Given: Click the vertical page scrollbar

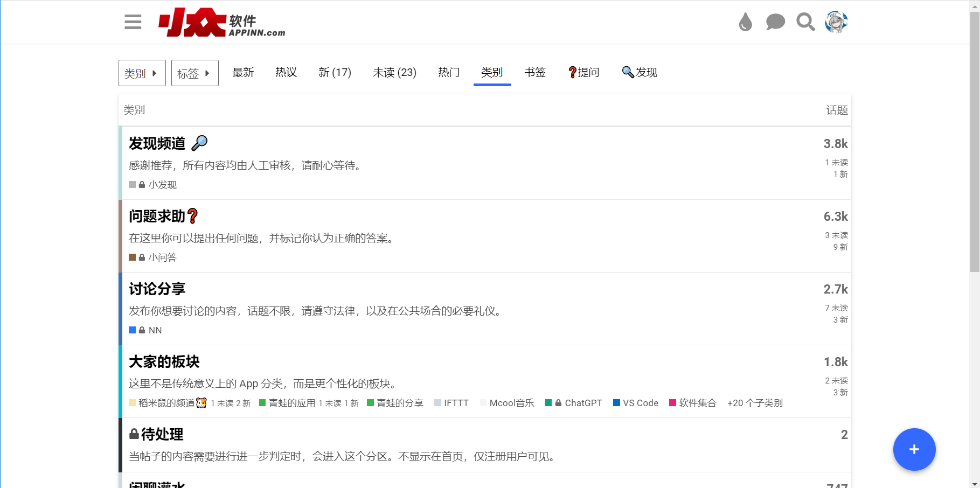Looking at the screenshot, I should [x=975, y=162].
